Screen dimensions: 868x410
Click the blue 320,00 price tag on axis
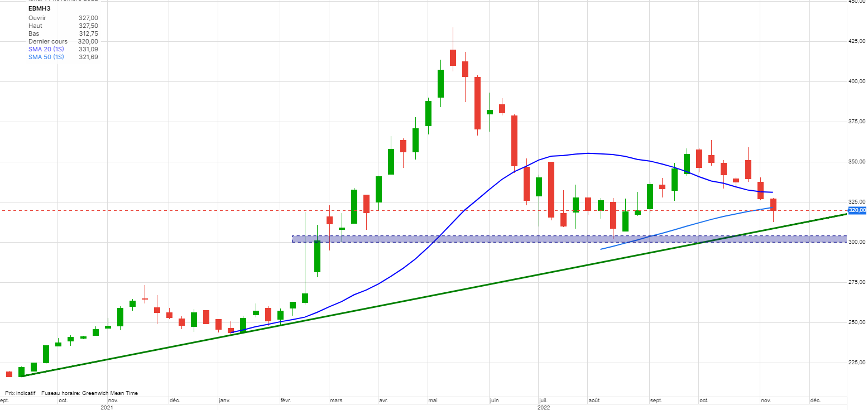pyautogui.click(x=856, y=210)
